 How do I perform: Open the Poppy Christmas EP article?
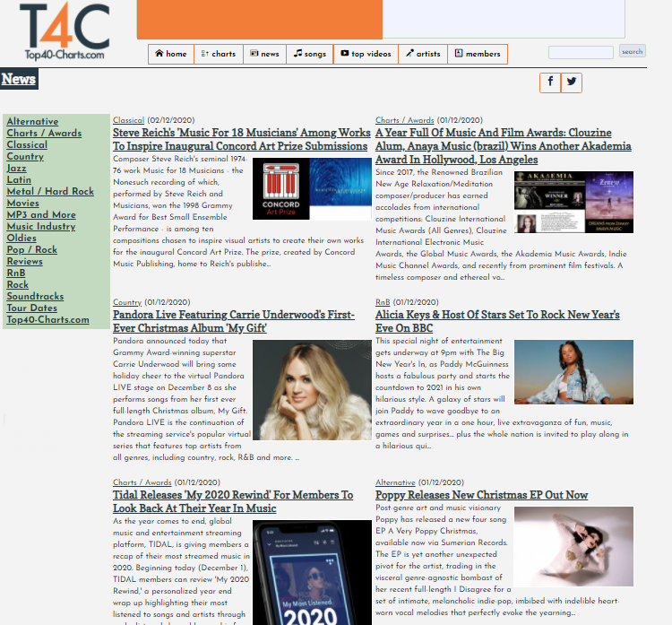tap(481, 495)
